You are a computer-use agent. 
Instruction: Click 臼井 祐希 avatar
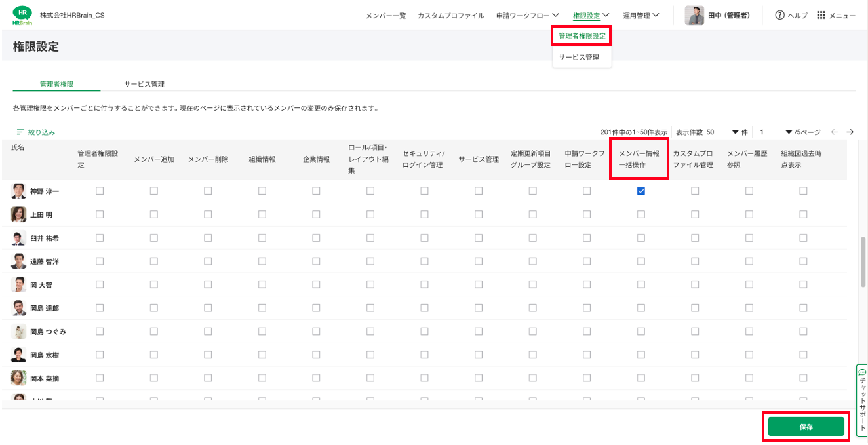[19, 238]
